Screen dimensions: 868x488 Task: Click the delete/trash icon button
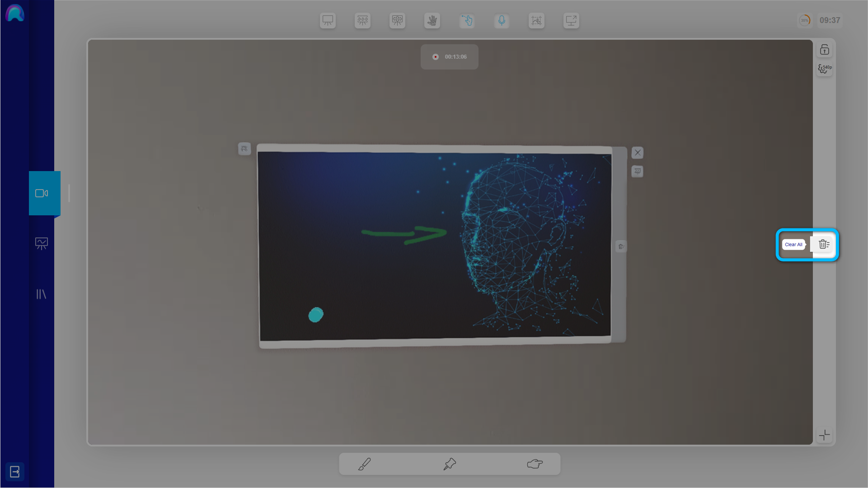(824, 244)
